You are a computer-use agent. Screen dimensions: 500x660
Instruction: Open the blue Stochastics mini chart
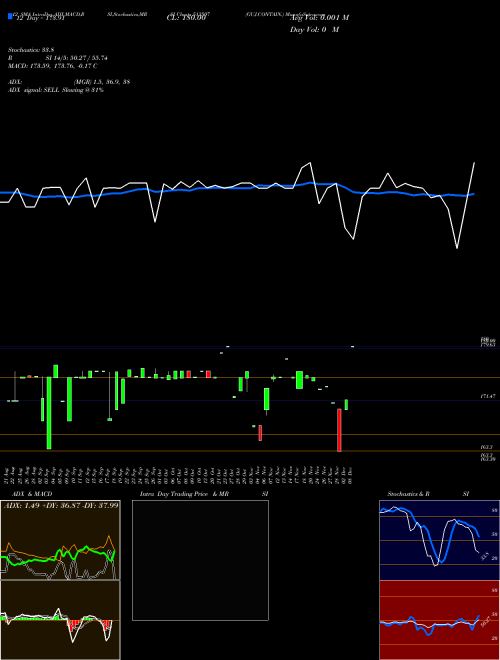click(x=439, y=540)
